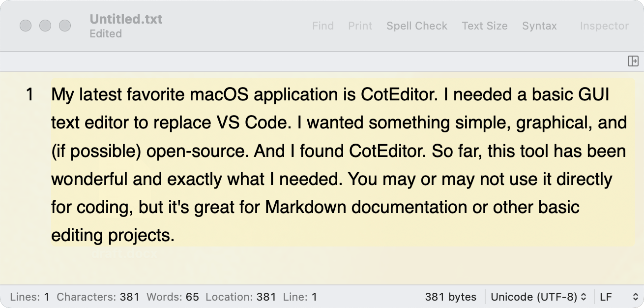The width and height of the screenshot is (644, 308).
Task: Click line number 1 in gutter
Action: pyautogui.click(x=29, y=94)
